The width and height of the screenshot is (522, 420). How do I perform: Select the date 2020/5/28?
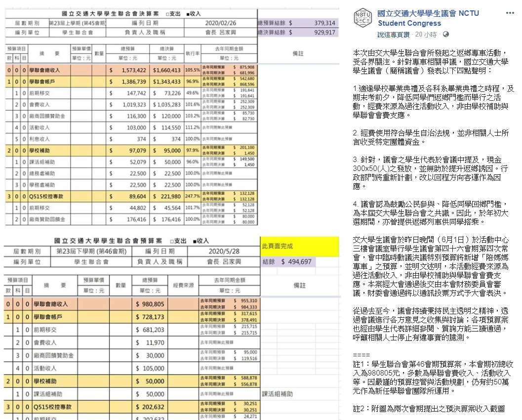(x=224, y=251)
